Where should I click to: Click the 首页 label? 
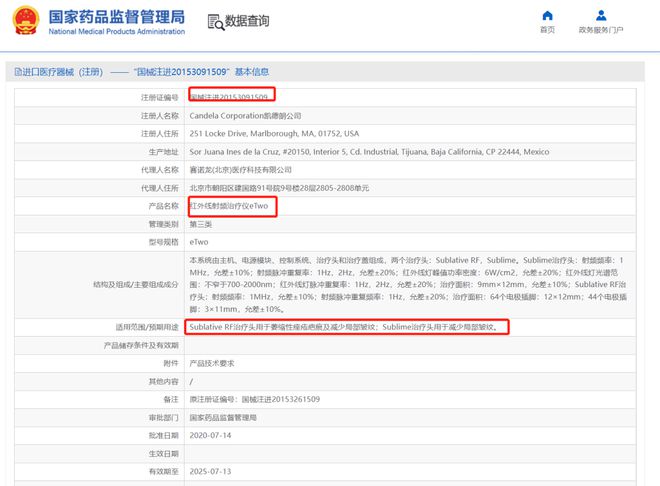pos(547,30)
